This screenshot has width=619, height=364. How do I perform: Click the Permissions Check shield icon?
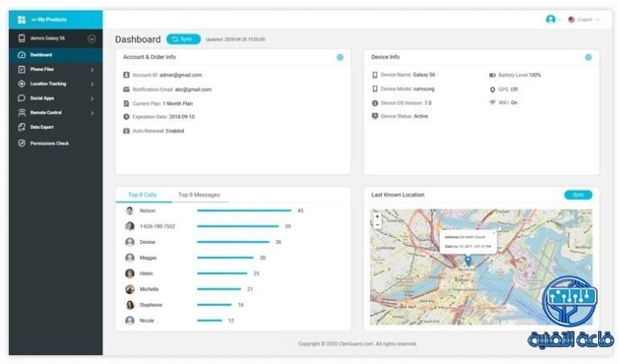tap(22, 143)
